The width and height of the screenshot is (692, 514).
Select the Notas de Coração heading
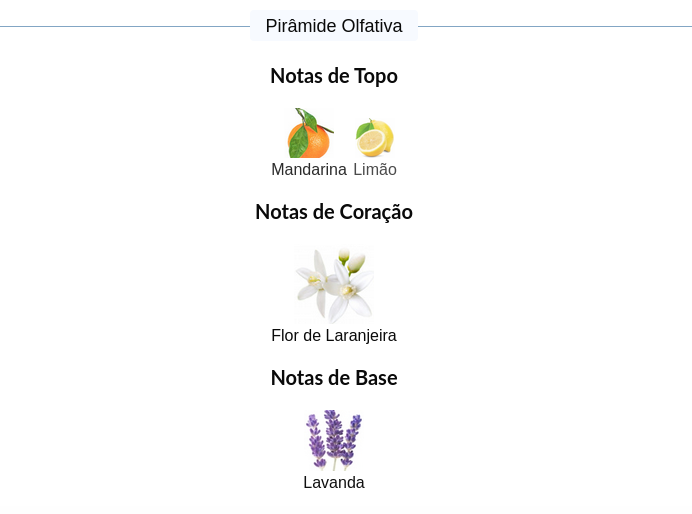pos(334,212)
